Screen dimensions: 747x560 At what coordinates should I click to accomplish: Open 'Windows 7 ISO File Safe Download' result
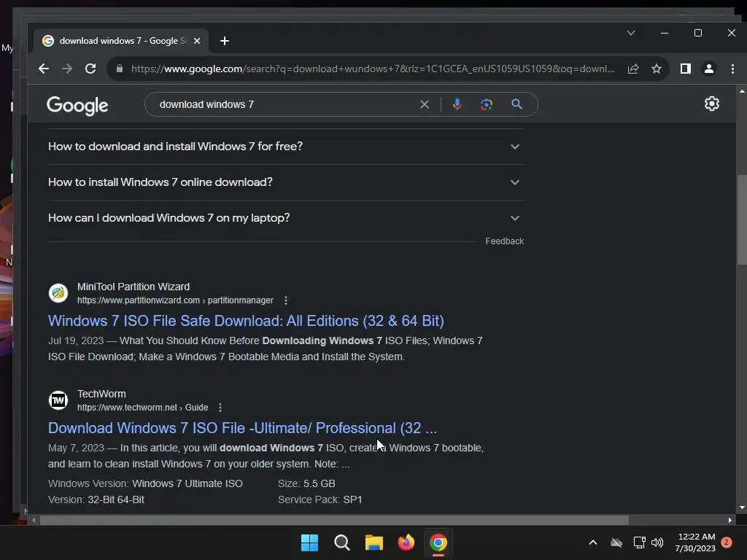click(x=246, y=321)
